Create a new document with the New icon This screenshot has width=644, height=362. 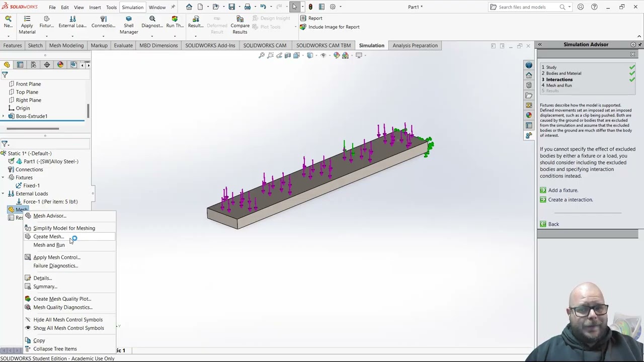[200, 7]
